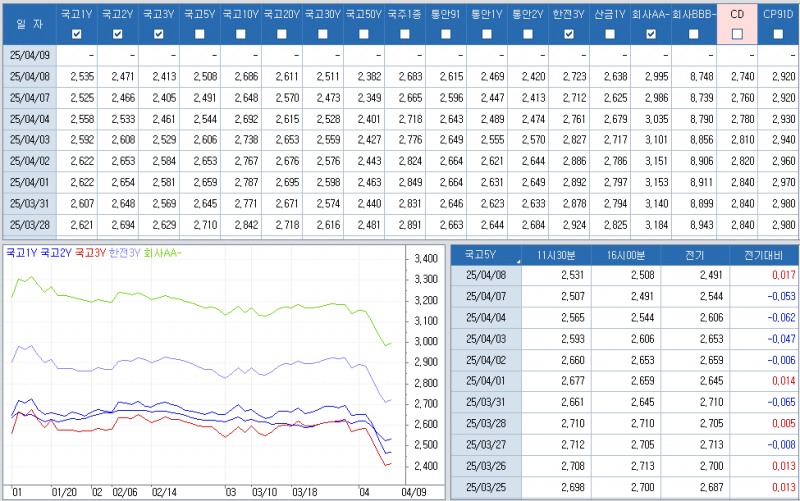
Task: Uncheck the 국고1Y series checkbox
Action: click(77, 34)
